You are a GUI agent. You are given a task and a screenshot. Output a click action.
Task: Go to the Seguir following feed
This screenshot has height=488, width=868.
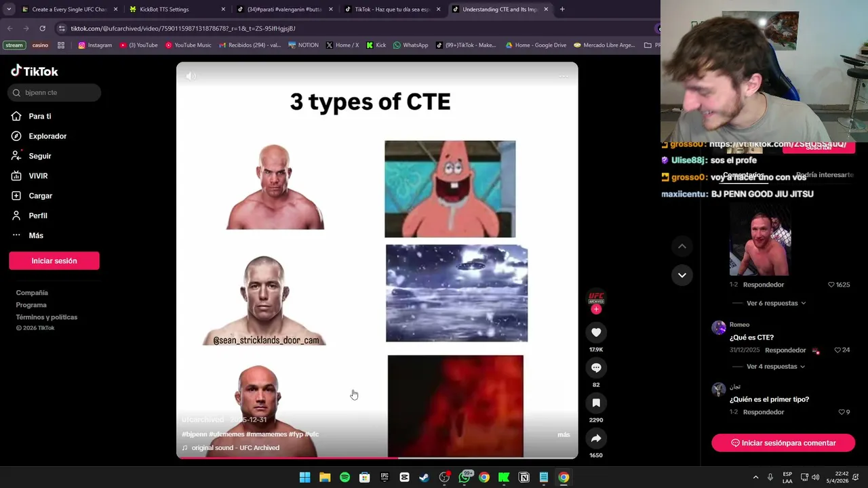click(32, 156)
